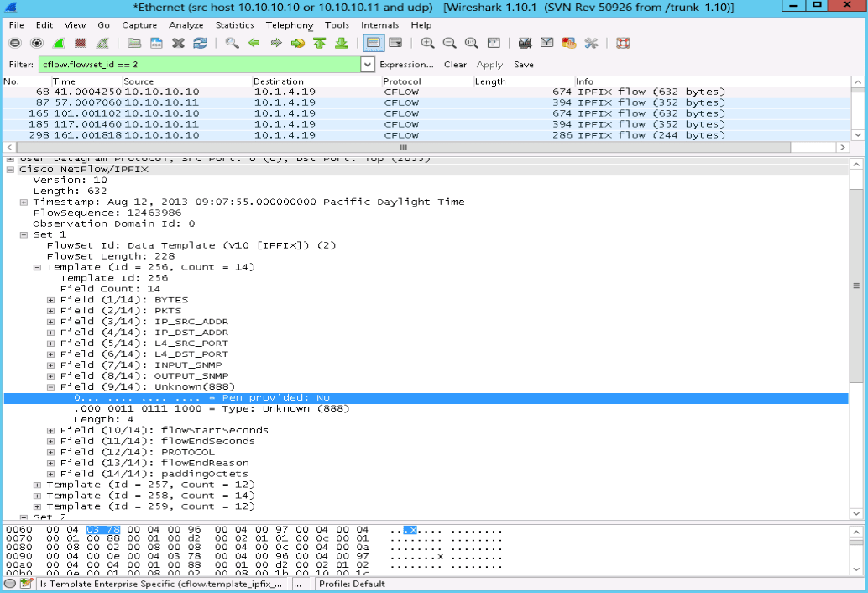Go back in packet history
The width and height of the screenshot is (868, 593).
click(x=254, y=43)
